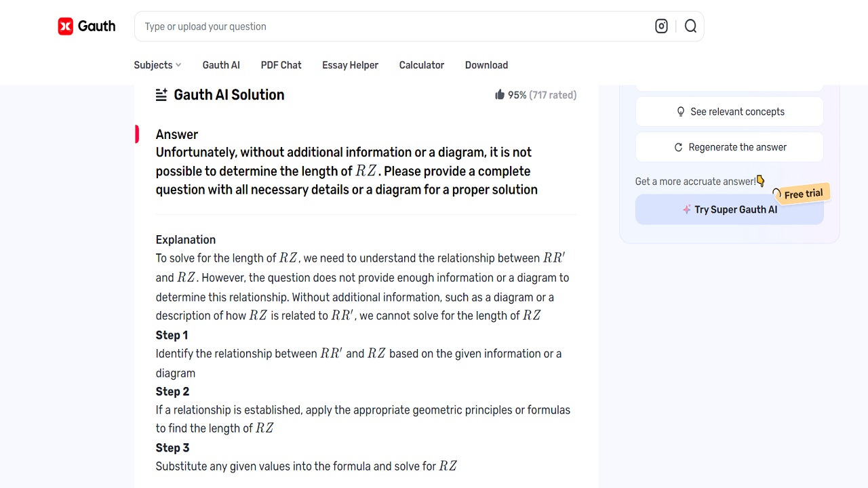Open the Gauth AI menu item

pyautogui.click(x=221, y=65)
